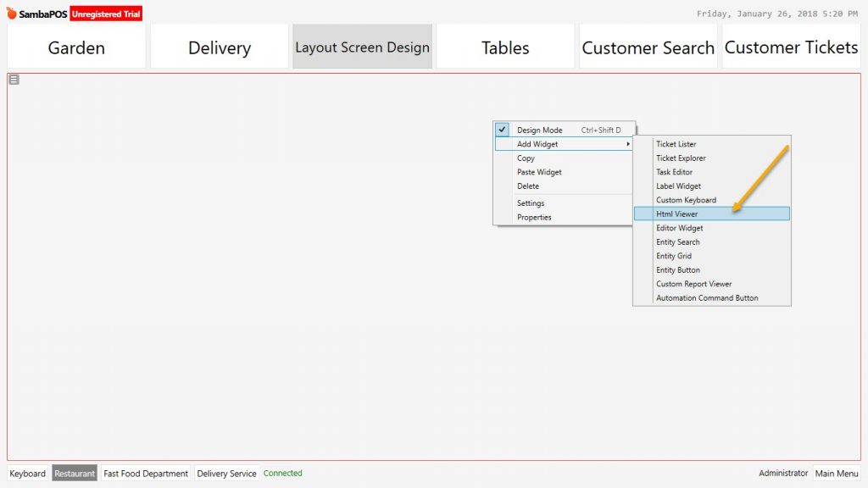Add a Ticket Explorer widget
The width and height of the screenshot is (868, 488).
[x=712, y=158]
